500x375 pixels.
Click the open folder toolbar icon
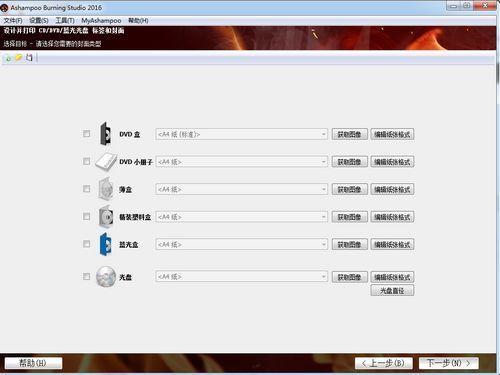coord(19,58)
